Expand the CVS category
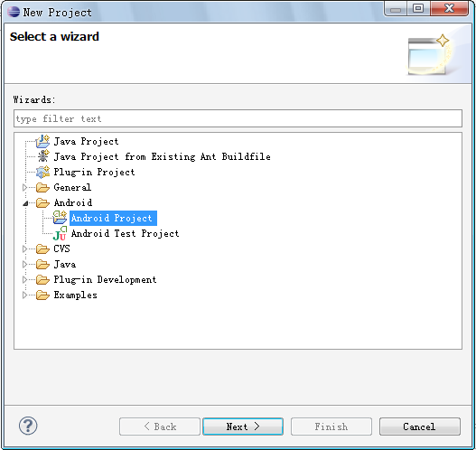Screen dimensions: 476x450 point(25,248)
